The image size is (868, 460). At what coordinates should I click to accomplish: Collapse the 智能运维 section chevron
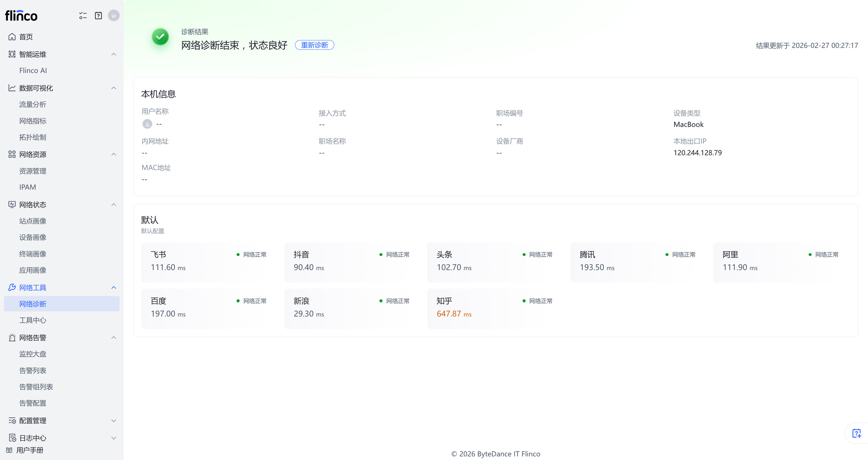tap(114, 54)
